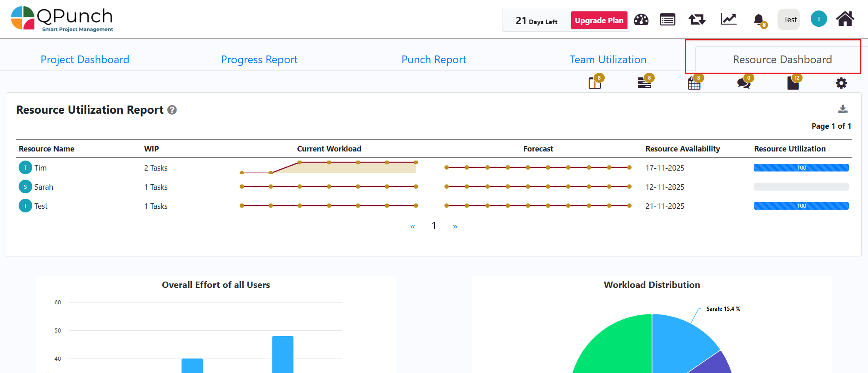Switch to the Progress Report tab
This screenshot has height=373, width=868.
point(259,60)
